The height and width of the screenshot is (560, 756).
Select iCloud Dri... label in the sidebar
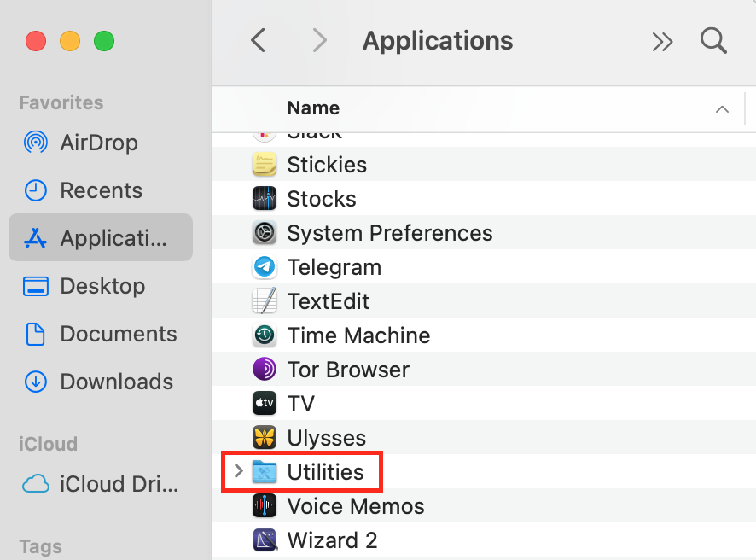click(119, 483)
